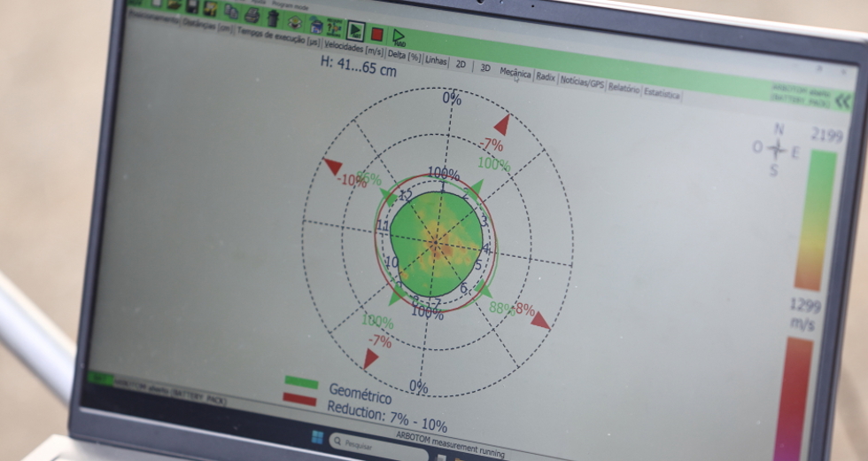Click the printer icon in toolbar
This screenshot has width=868, height=461.
tap(252, 15)
